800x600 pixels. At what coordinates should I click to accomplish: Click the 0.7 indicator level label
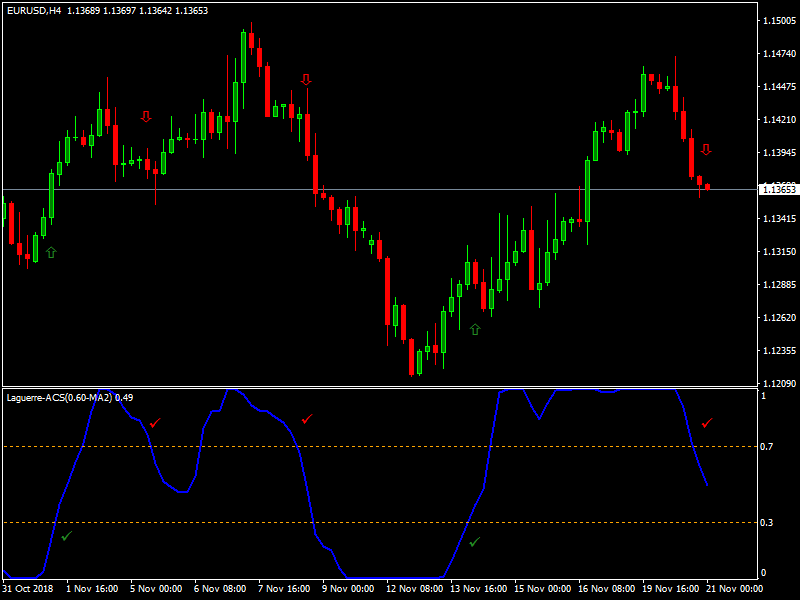click(x=766, y=447)
